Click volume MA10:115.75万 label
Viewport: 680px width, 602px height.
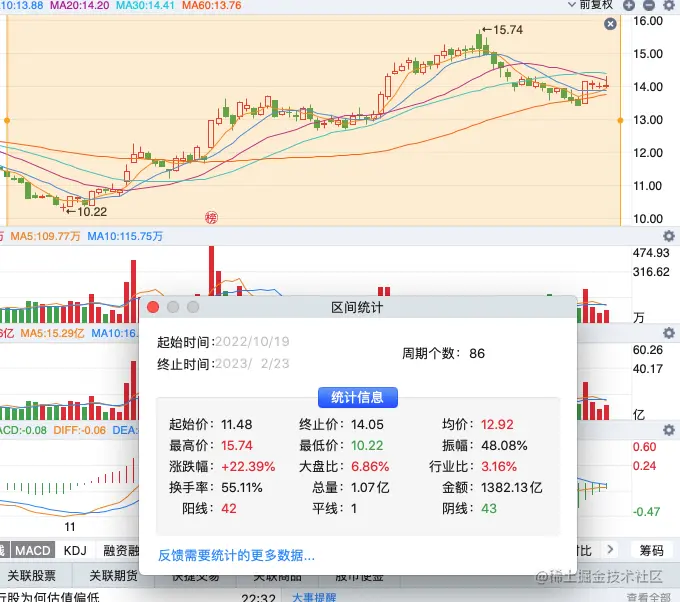pyautogui.click(x=125, y=236)
